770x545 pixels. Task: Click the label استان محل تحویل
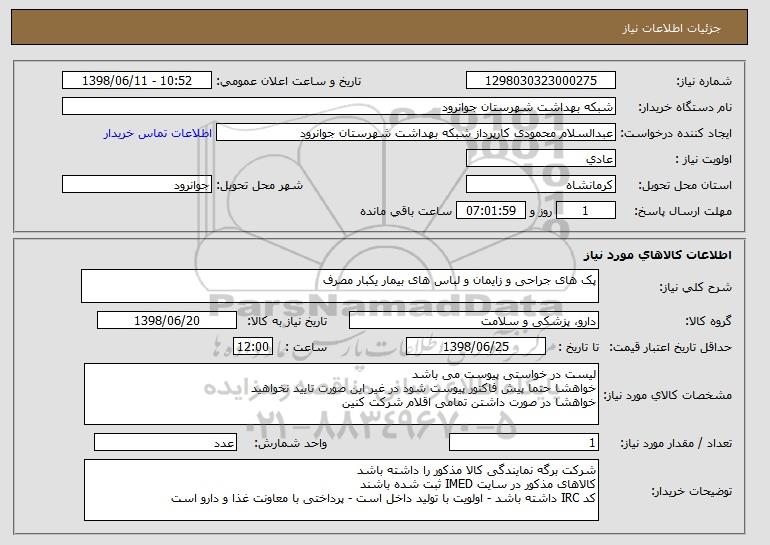(685, 185)
